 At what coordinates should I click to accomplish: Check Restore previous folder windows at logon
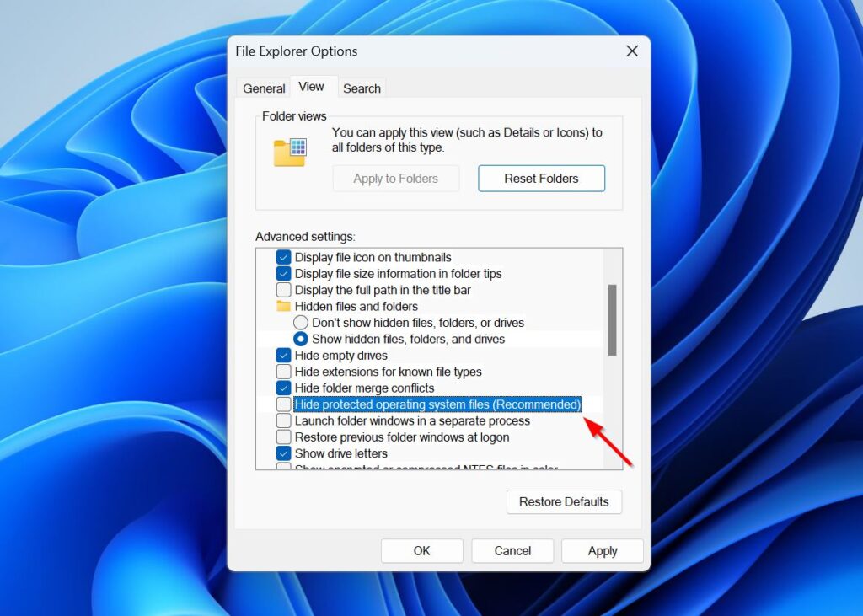tap(284, 437)
